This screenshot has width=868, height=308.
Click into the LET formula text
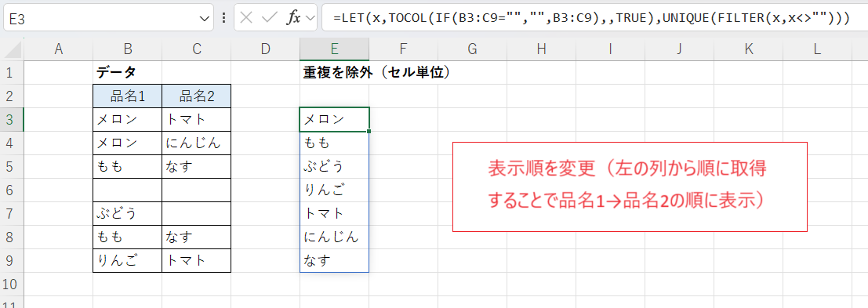[591, 18]
